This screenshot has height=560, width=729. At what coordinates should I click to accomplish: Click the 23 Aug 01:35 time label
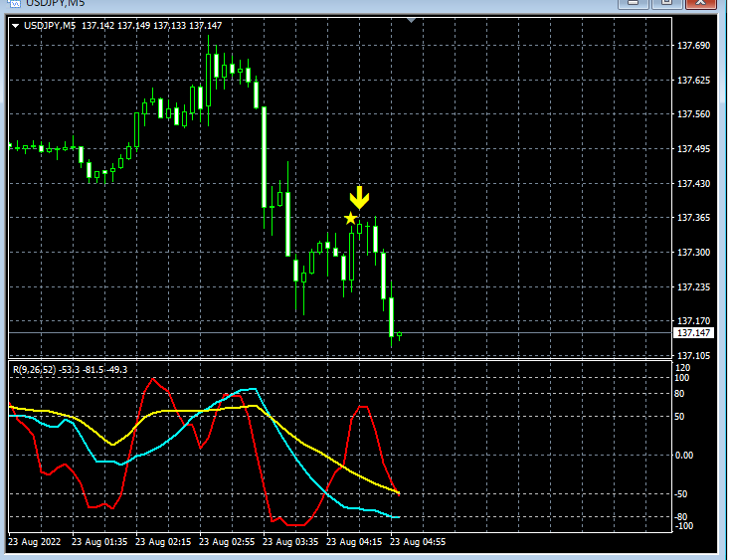click(x=99, y=542)
